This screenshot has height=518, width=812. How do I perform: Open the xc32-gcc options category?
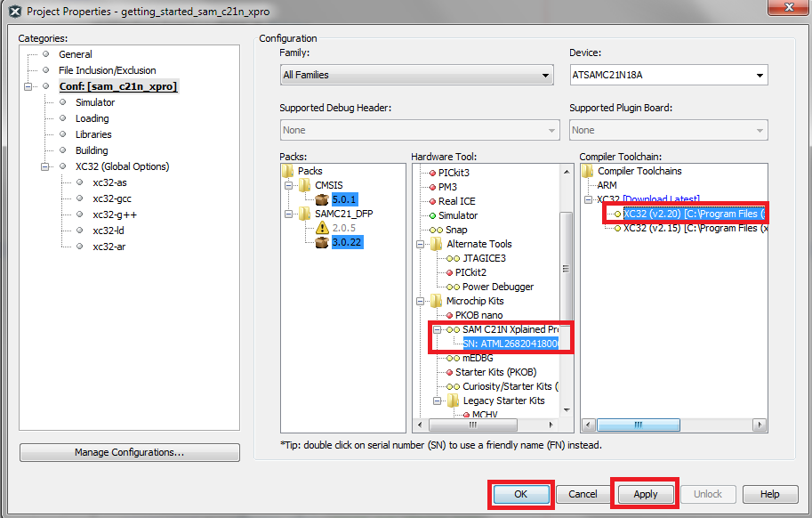(x=111, y=198)
